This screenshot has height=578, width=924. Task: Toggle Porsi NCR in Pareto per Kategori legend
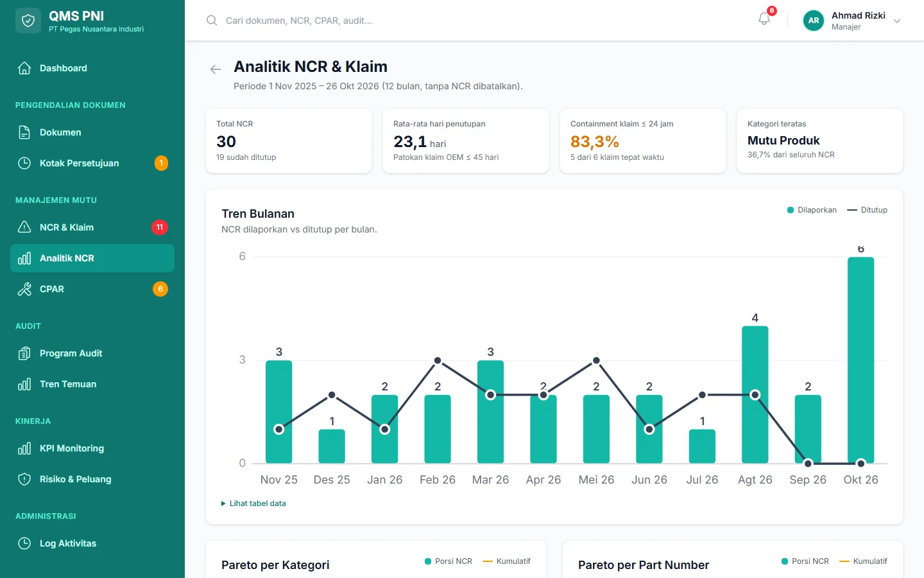449,561
